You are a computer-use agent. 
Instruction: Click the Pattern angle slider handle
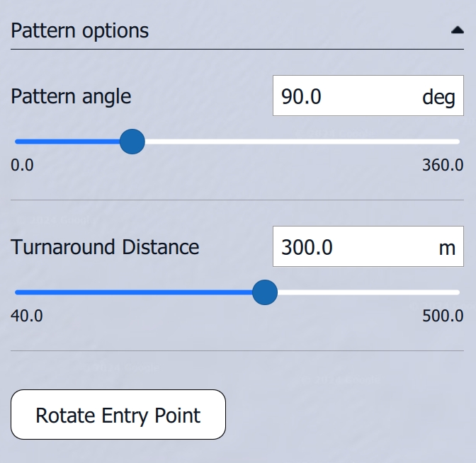pyautogui.click(x=132, y=142)
